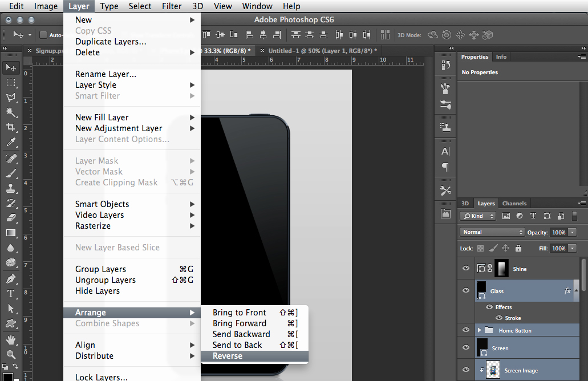Image resolution: width=588 pixels, height=381 pixels.
Task: Open the Properties panel flyout menu
Action: click(x=582, y=56)
